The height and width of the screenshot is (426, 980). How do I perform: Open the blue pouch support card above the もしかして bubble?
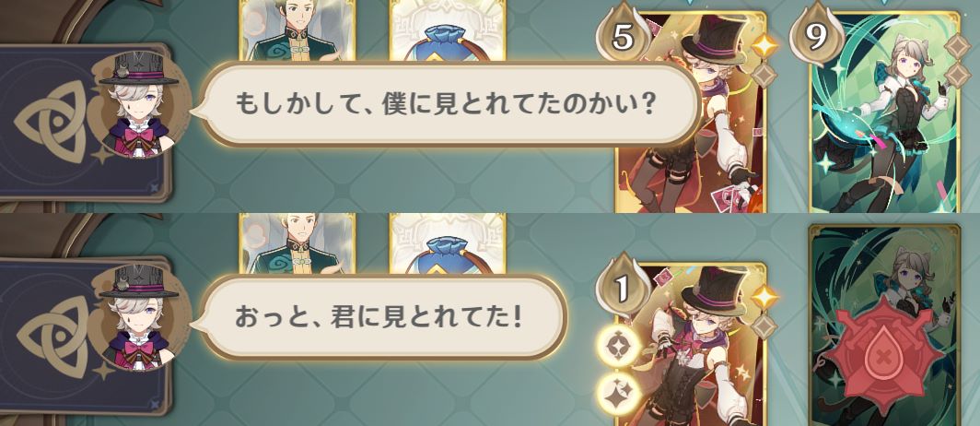(x=447, y=30)
